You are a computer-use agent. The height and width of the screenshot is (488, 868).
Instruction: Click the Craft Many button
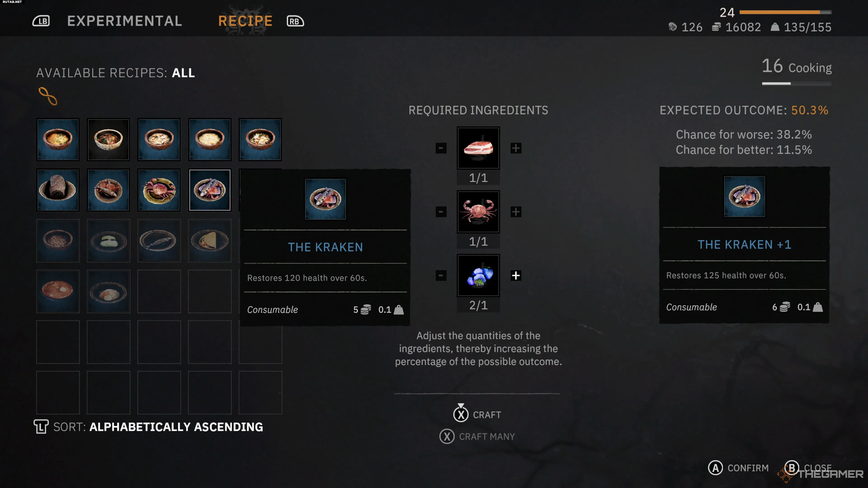point(477,436)
